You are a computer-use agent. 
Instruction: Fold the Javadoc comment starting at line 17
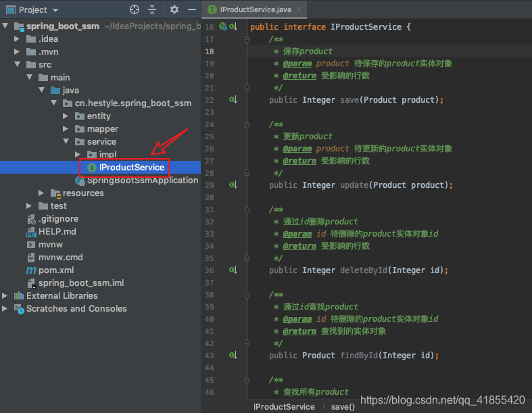[247, 40]
